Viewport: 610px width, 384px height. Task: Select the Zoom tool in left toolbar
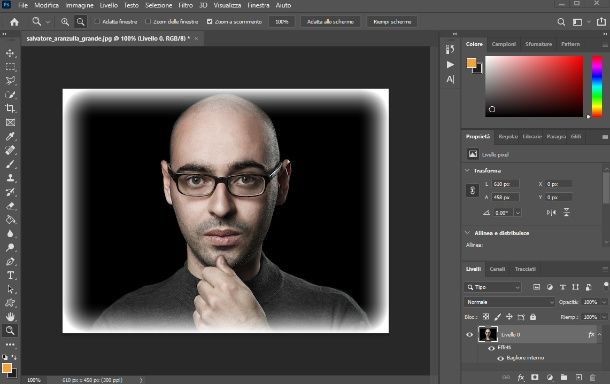coord(10,331)
